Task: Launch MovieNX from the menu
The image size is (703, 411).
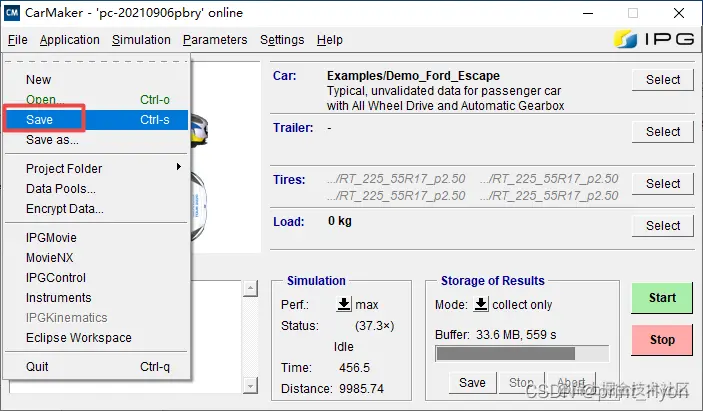Action: pyautogui.click(x=96, y=258)
